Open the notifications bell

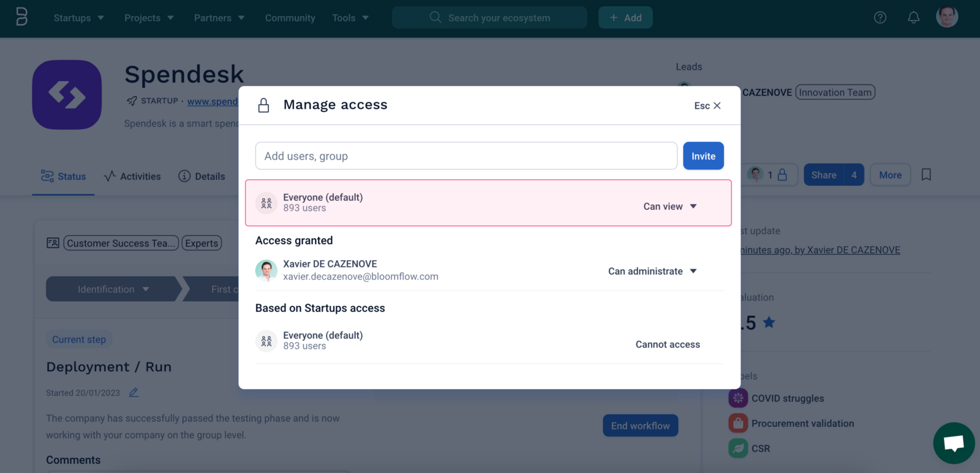(x=913, y=18)
